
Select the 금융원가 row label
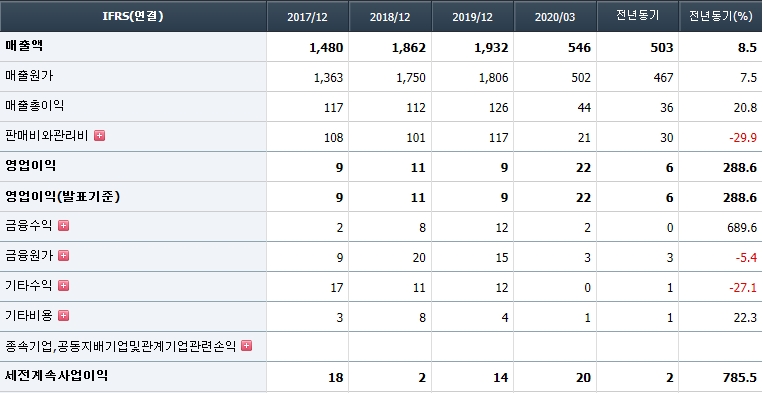[x=29, y=256]
